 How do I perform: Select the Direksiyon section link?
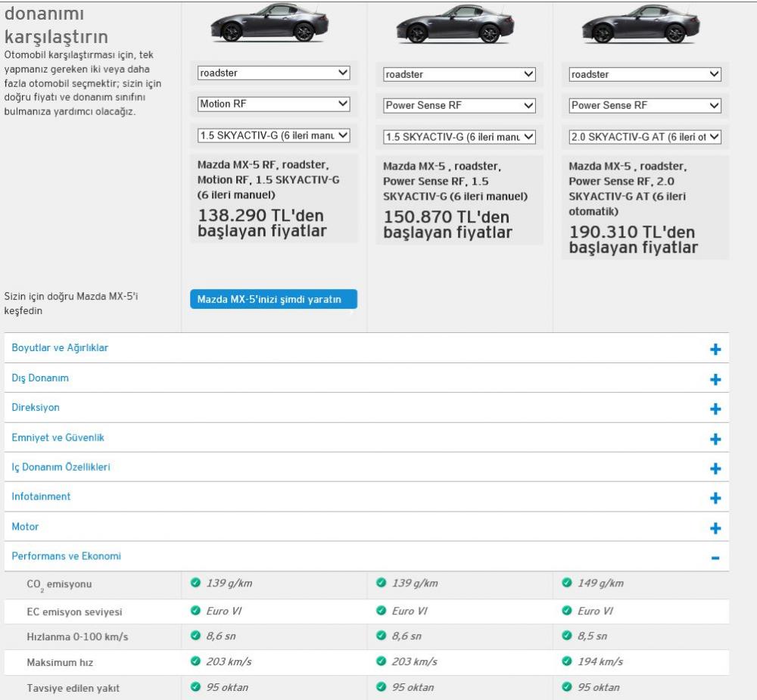pyautogui.click(x=36, y=407)
